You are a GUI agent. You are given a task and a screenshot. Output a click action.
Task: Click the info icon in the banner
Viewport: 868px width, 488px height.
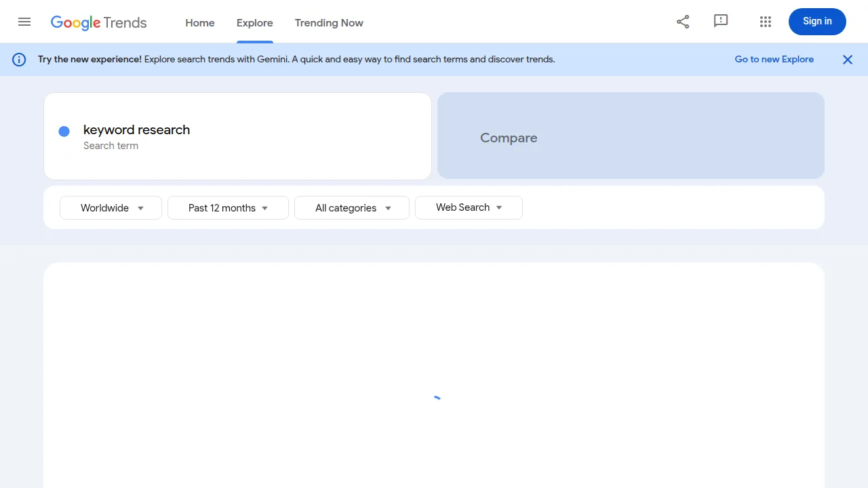pyautogui.click(x=19, y=60)
